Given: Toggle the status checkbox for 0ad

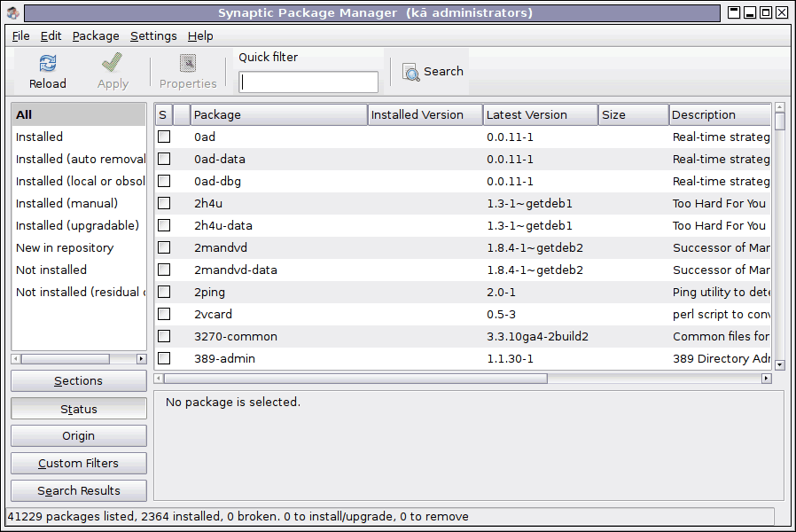Looking at the screenshot, I should (164, 137).
